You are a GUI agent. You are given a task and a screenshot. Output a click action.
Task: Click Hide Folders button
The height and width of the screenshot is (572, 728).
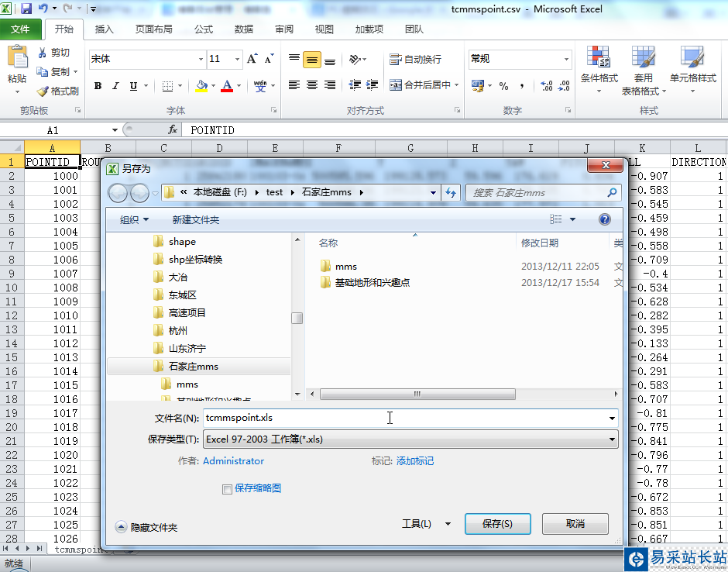coord(146,527)
